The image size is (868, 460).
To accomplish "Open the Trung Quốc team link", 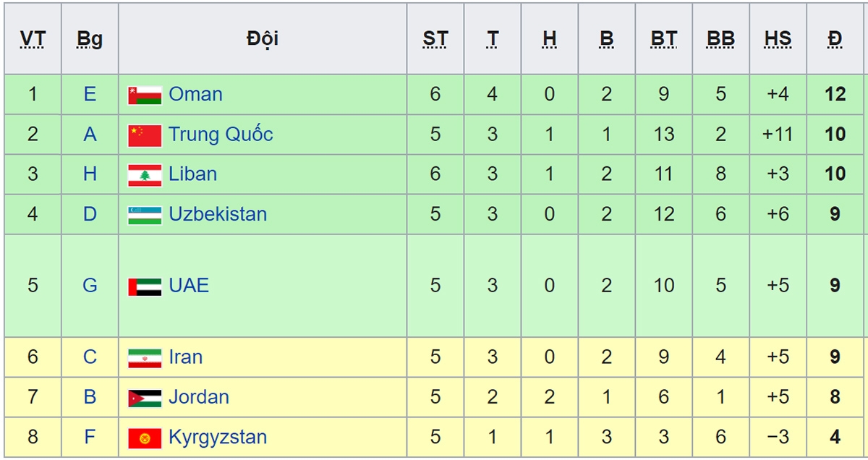I will 221,135.
